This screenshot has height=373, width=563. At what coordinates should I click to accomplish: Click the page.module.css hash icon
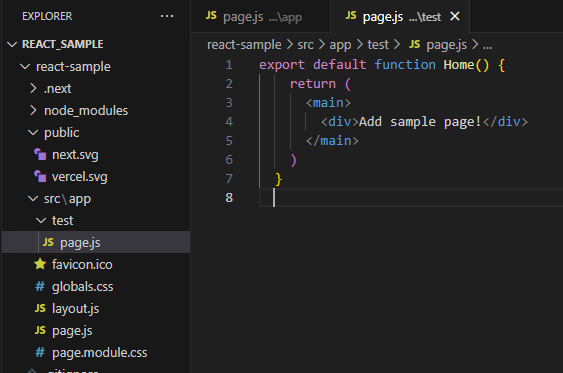tap(40, 352)
